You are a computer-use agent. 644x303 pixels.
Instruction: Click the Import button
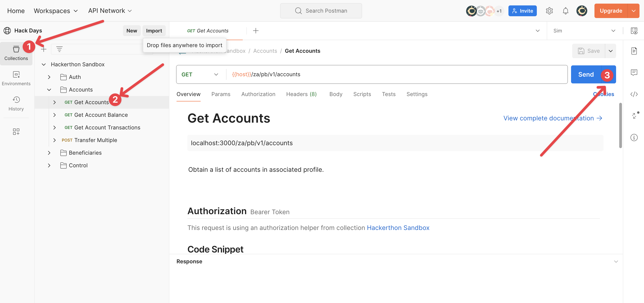pos(154,30)
